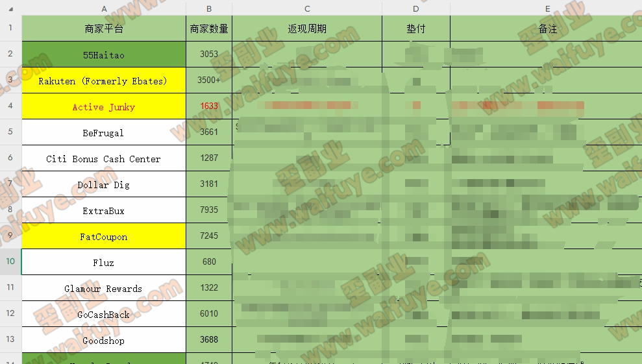Screen dimensions: 642x364
Task: Click the 1322 merchant count cell
Action: coord(209,288)
